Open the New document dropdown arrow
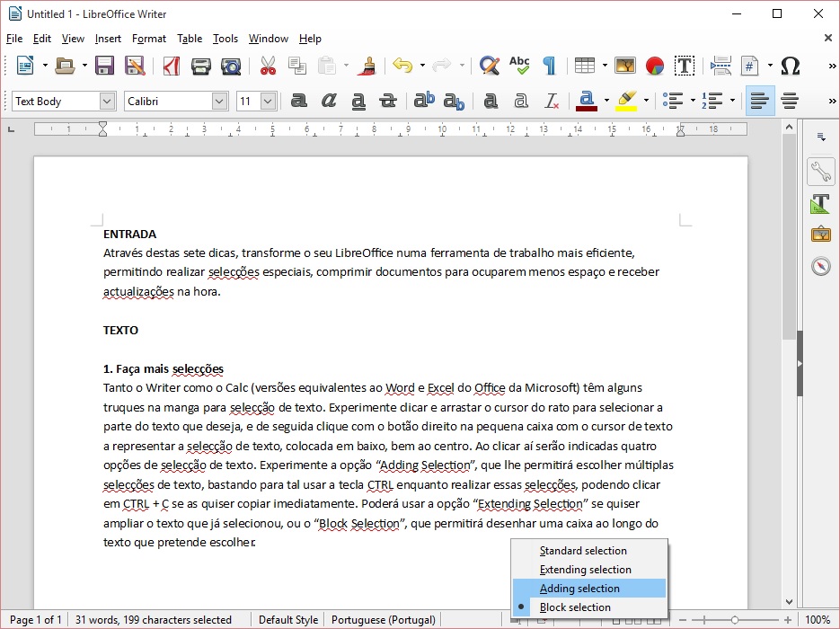 (45, 66)
